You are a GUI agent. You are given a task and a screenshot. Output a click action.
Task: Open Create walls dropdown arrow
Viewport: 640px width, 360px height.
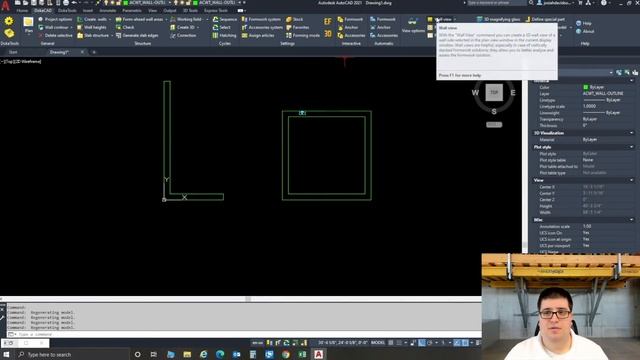(x=110, y=19)
